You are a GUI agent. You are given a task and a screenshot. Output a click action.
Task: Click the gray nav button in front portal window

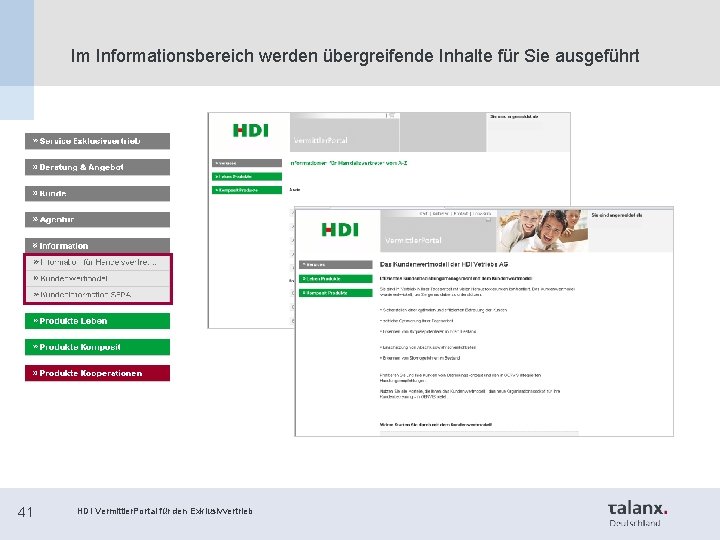pyautogui.click(x=336, y=264)
